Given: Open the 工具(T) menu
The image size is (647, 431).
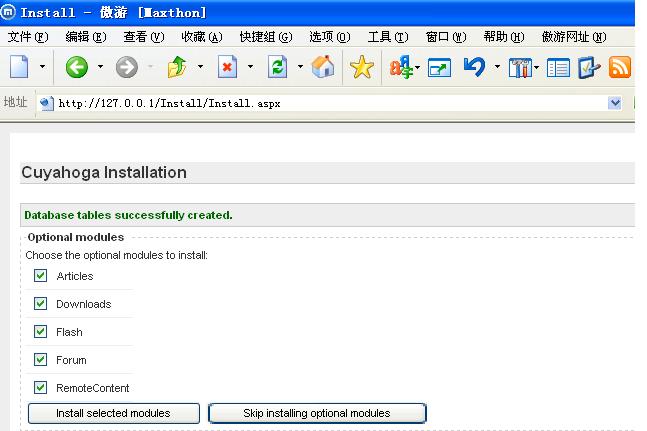Looking at the screenshot, I should (x=388, y=37).
